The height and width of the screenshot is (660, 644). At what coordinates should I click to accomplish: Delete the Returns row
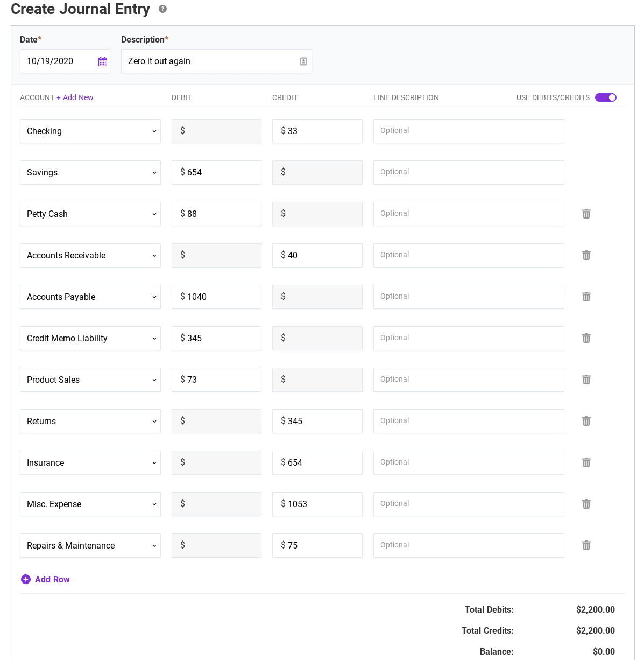pos(586,421)
